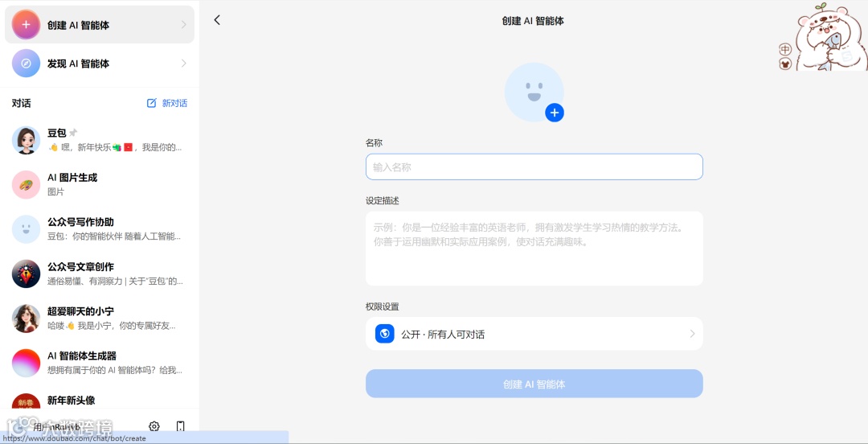The height and width of the screenshot is (444, 868).
Task: Click the palette avatar of AI 图片生成
Action: point(26,184)
